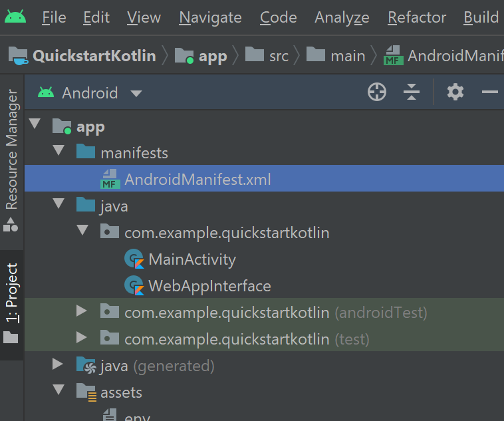This screenshot has width=504, height=421.
Task: Select the java (generated) label
Action: [158, 366]
